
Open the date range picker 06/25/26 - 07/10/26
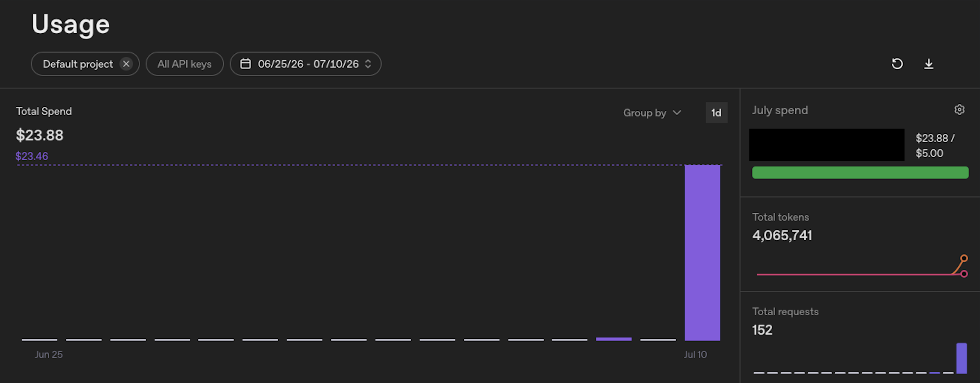[x=305, y=64]
